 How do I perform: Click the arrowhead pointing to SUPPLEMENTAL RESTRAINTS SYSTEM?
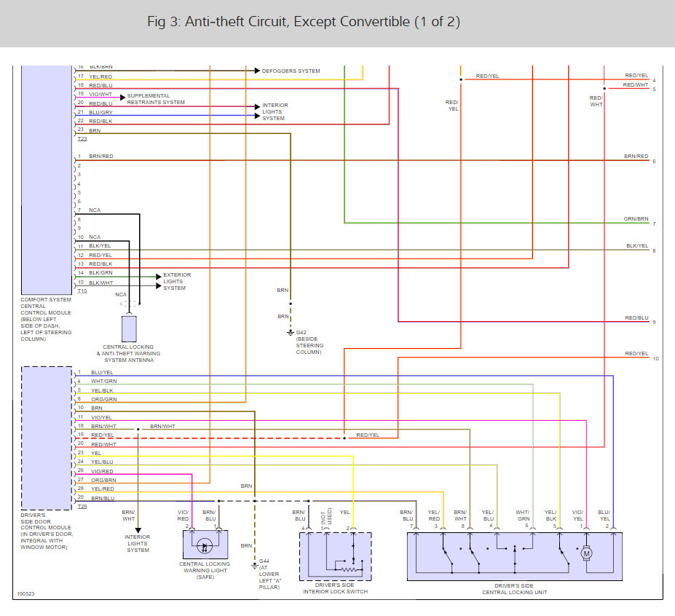122,98
